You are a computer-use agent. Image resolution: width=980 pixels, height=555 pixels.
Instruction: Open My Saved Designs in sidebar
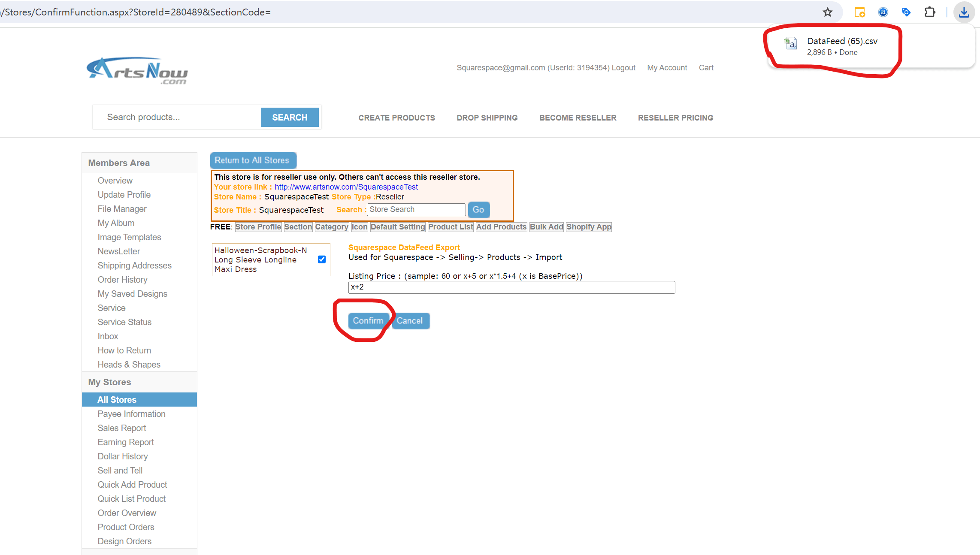pyautogui.click(x=132, y=294)
